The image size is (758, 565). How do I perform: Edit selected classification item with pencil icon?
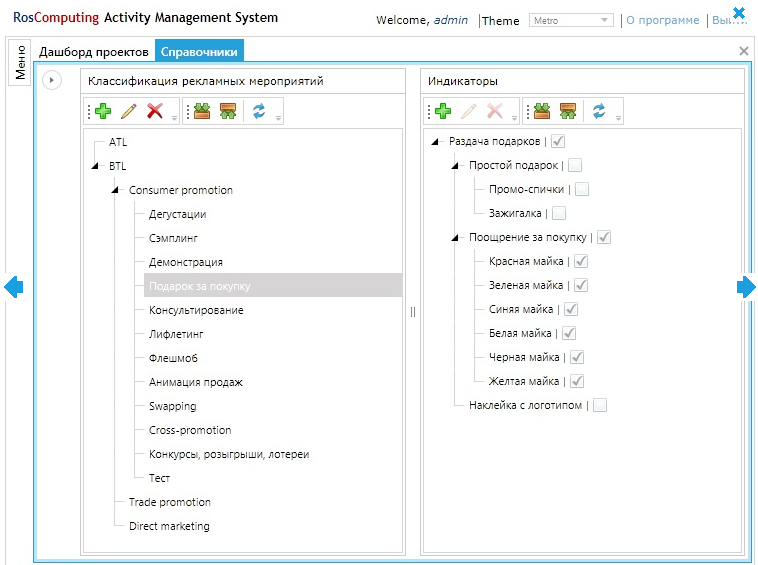[129, 111]
